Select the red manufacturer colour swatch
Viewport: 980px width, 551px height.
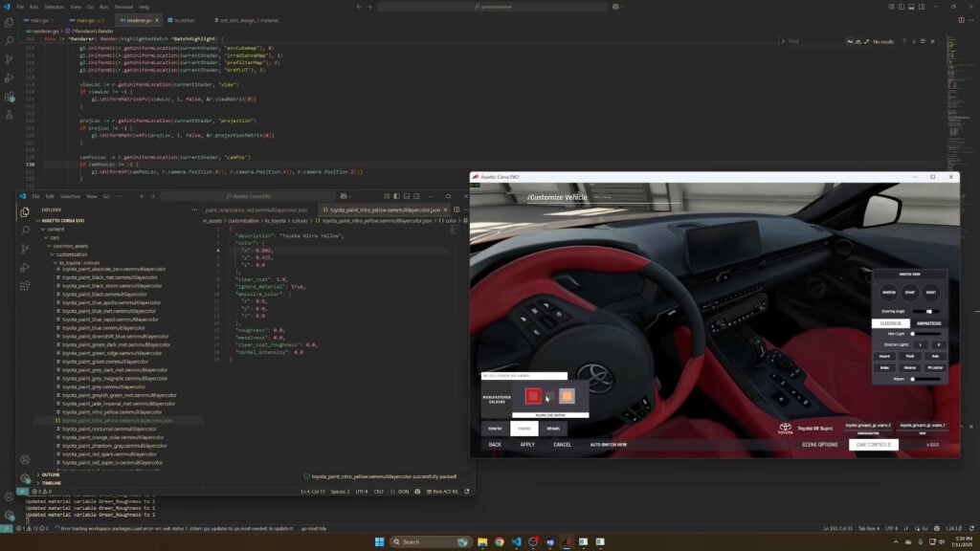pyautogui.click(x=533, y=396)
